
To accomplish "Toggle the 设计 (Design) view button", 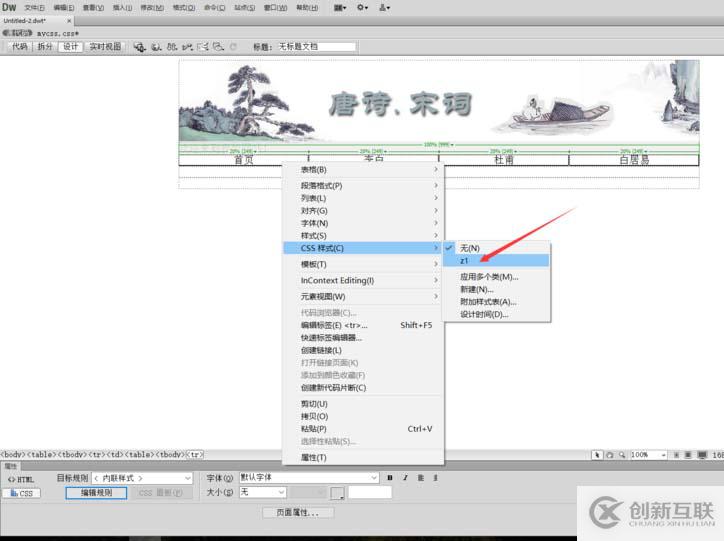I will click(70, 46).
